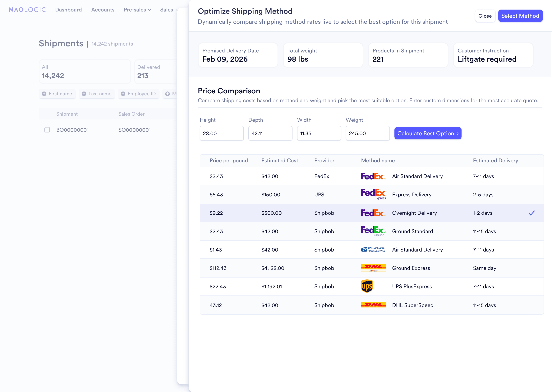The image size is (552, 392).
Task: Tick the checkbox for shipment BO00000001
Action: 47,130
